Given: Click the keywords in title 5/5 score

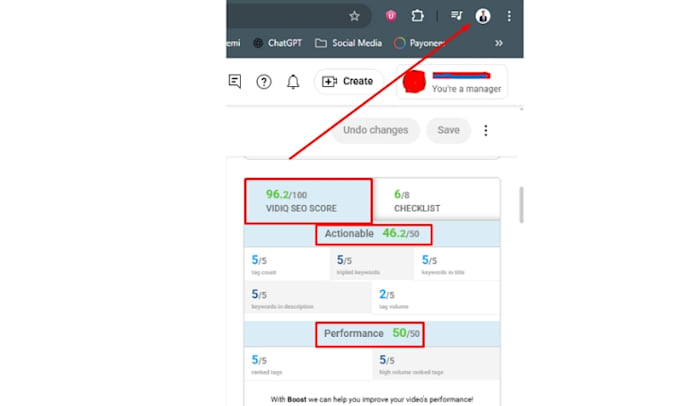Looking at the screenshot, I should [x=457, y=264].
